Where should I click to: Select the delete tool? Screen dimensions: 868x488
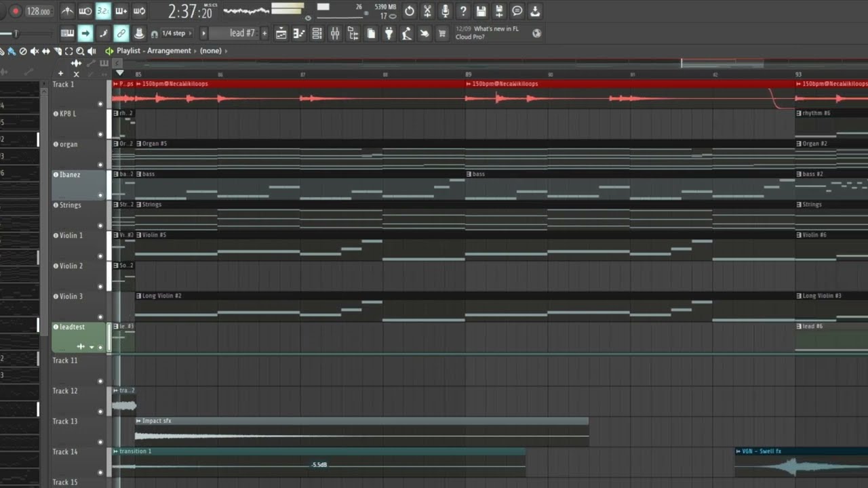coord(23,51)
